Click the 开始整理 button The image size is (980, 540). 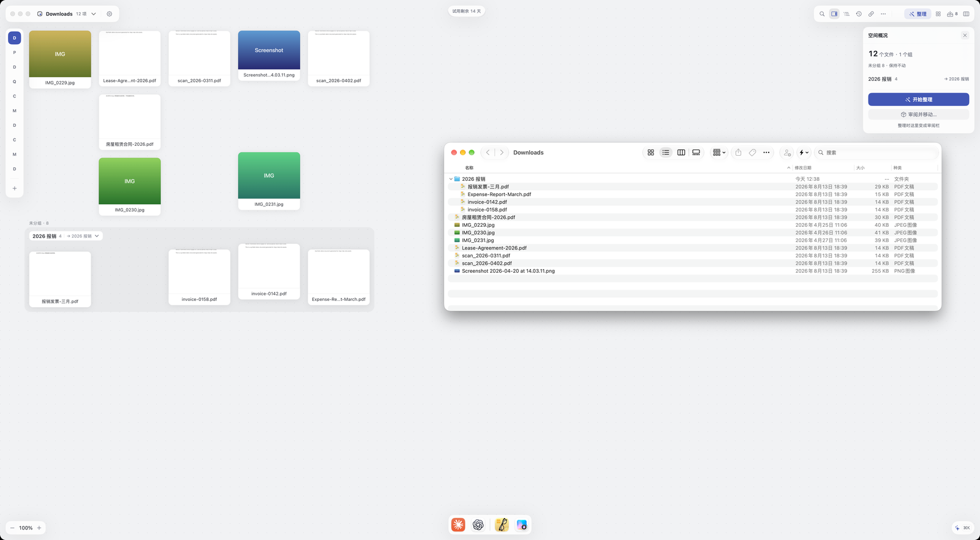click(919, 99)
